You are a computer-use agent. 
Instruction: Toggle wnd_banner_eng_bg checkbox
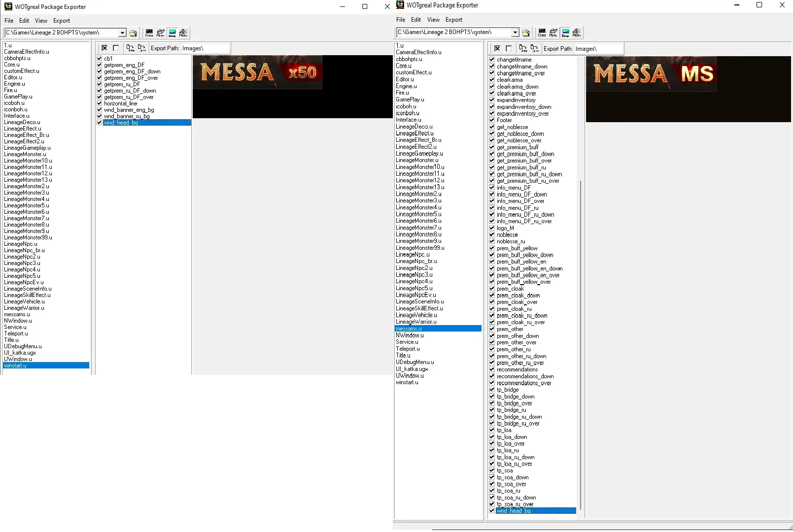coord(100,110)
